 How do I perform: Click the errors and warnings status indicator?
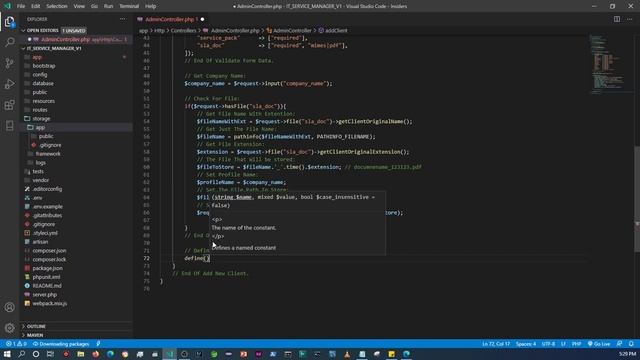(x=16, y=344)
